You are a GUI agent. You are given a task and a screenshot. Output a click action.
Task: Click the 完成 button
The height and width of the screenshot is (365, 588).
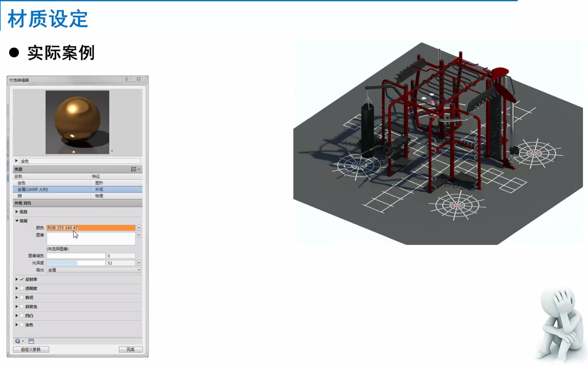pos(130,350)
